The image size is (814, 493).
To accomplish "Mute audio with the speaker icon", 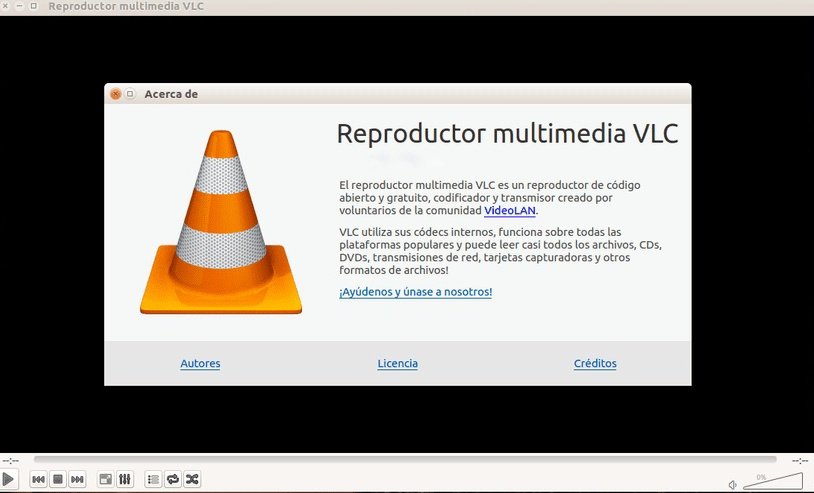I will click(x=732, y=485).
